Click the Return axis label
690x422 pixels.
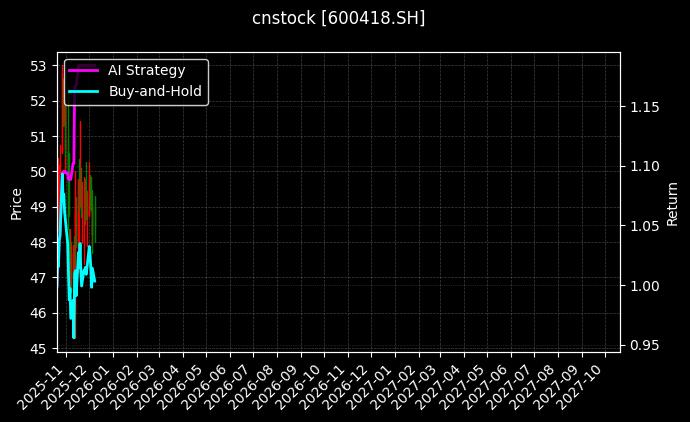pyautogui.click(x=672, y=203)
